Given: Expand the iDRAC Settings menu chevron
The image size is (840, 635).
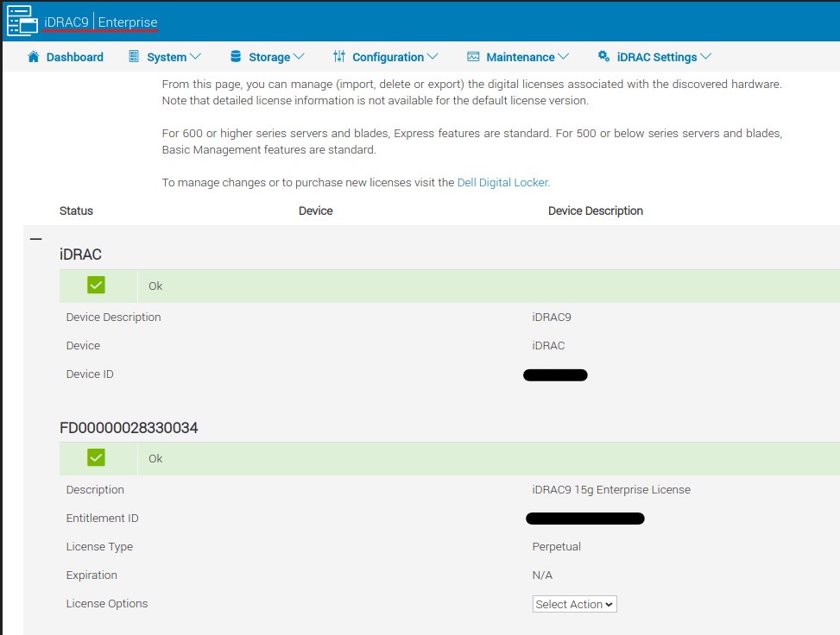Looking at the screenshot, I should click(707, 56).
